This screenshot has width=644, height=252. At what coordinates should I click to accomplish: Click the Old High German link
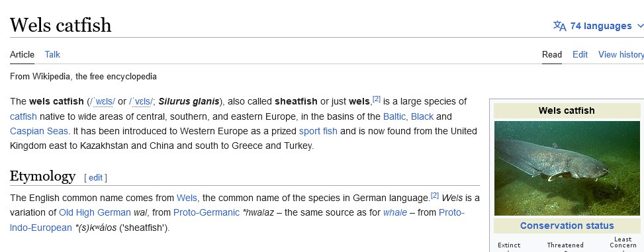click(x=95, y=212)
